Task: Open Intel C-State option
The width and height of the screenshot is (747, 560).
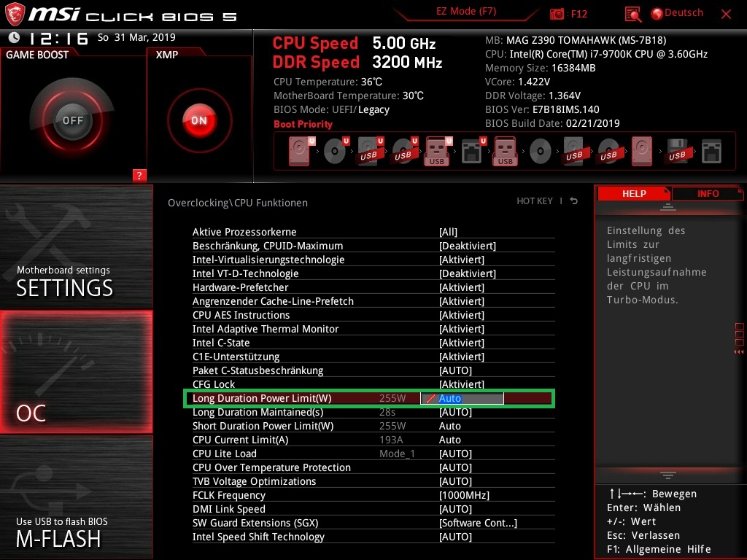Action: coord(373,343)
